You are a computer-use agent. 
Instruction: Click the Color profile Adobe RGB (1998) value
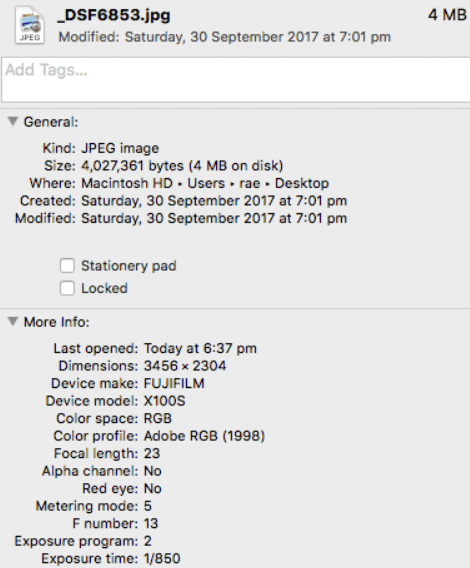pyautogui.click(x=204, y=436)
